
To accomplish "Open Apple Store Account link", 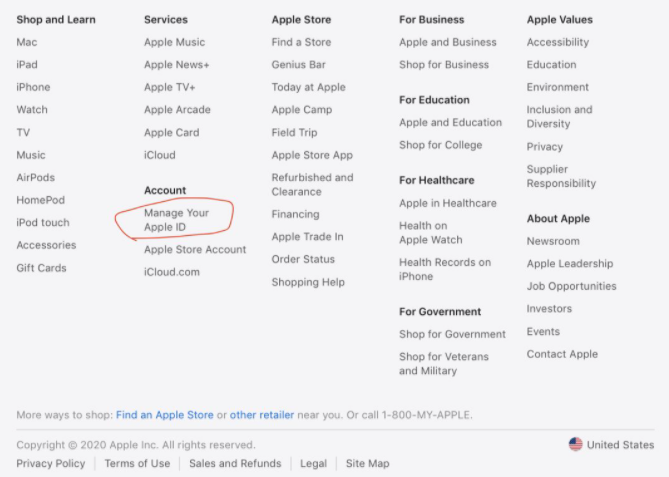I will tap(194, 249).
